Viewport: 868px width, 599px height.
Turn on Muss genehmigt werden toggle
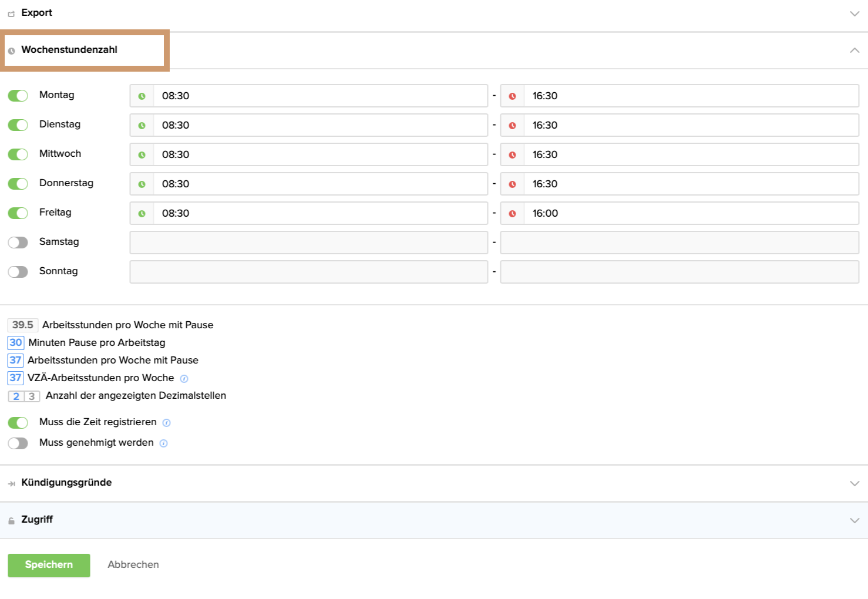(18, 443)
